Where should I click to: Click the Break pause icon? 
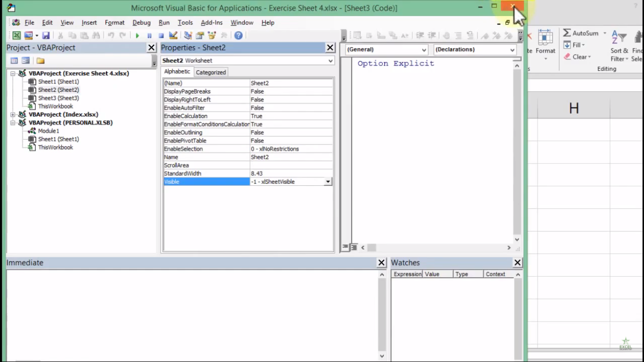pyautogui.click(x=149, y=35)
